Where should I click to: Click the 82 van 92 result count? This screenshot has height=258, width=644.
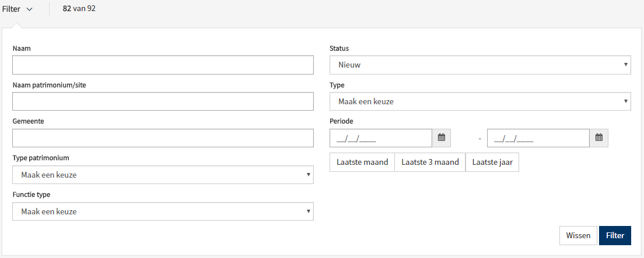click(x=79, y=9)
